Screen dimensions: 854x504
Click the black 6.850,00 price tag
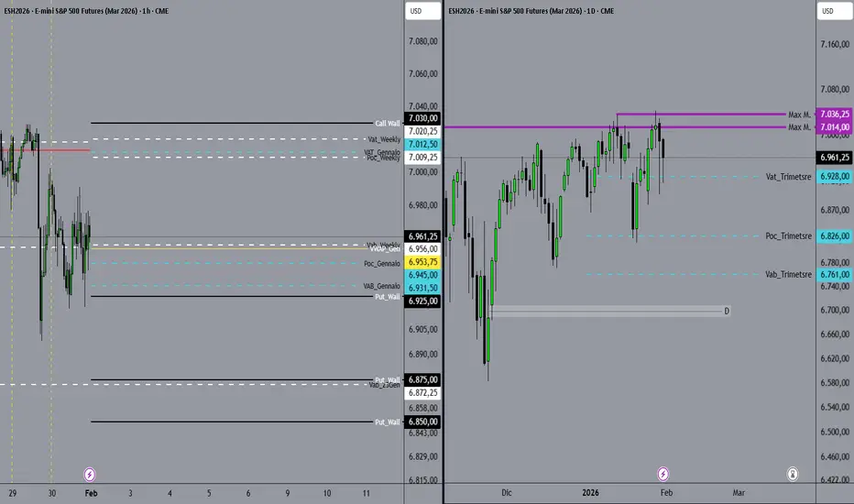click(x=422, y=422)
